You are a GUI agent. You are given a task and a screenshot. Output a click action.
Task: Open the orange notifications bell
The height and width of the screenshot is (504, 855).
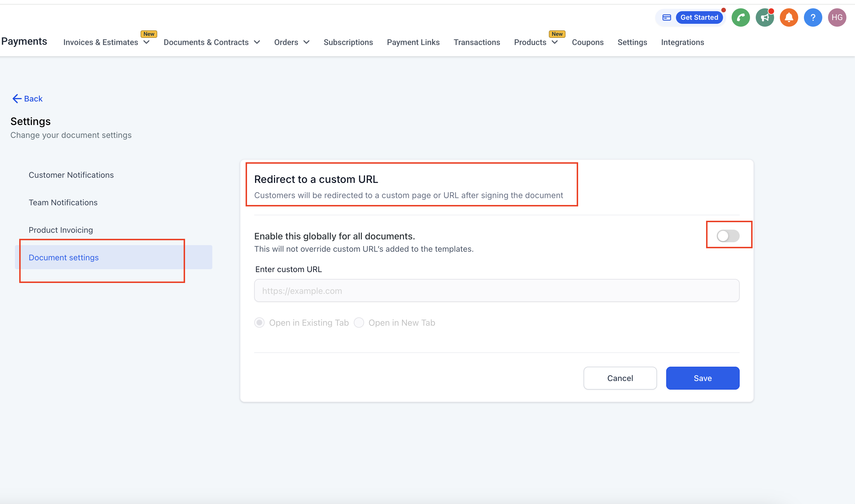(789, 17)
